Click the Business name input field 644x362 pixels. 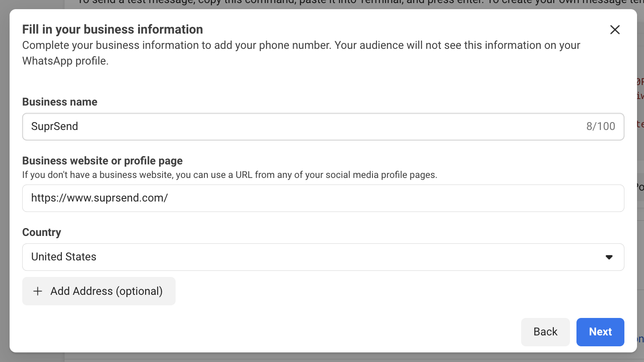323,126
